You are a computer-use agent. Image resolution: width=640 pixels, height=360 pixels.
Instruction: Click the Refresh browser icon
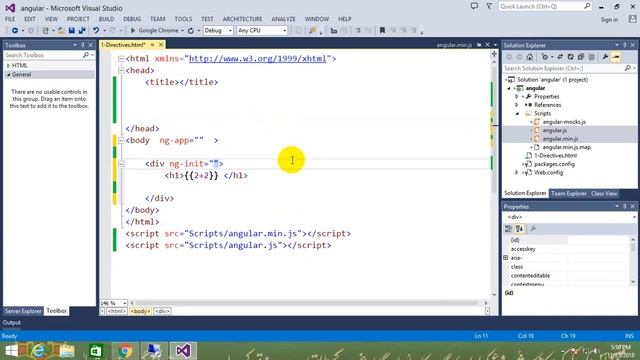(x=191, y=31)
